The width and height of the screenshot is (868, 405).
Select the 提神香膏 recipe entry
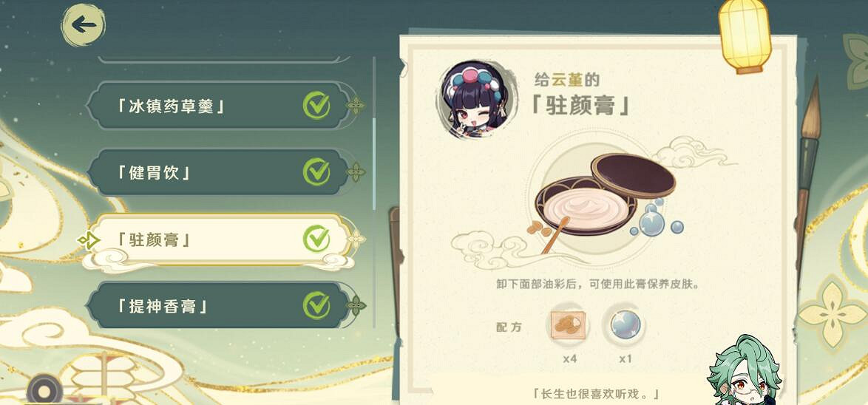pyautogui.click(x=219, y=305)
